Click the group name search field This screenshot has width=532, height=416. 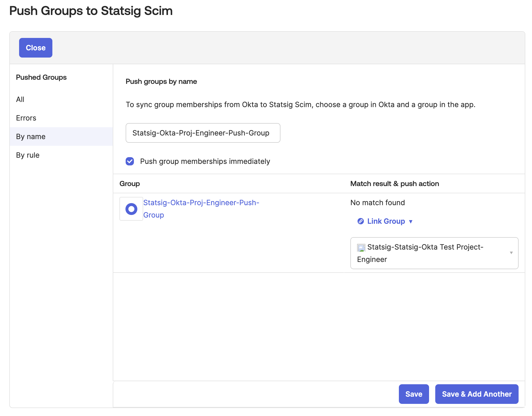pos(203,133)
